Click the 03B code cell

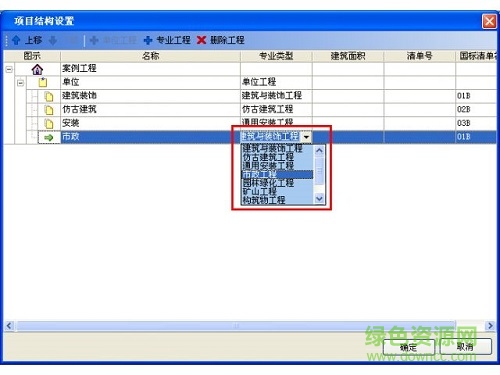tap(476, 123)
